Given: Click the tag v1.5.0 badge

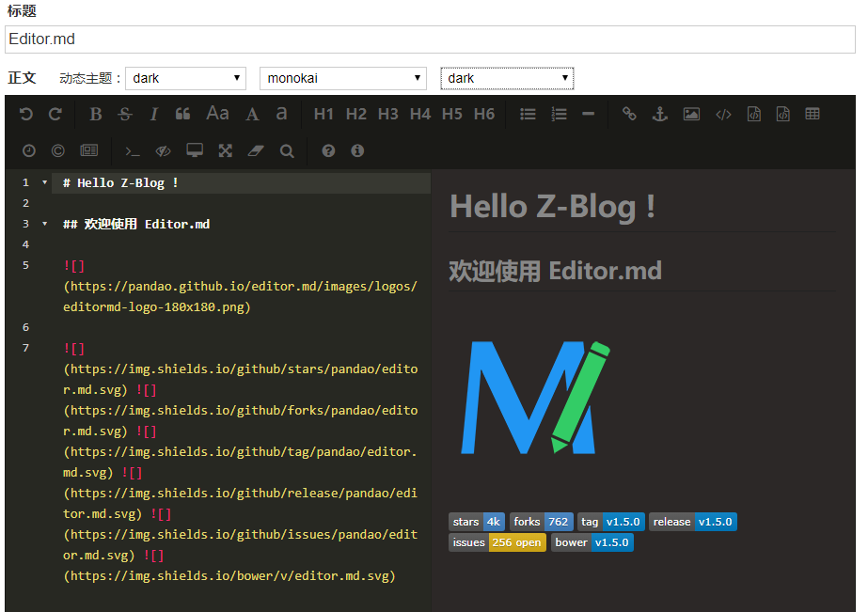Looking at the screenshot, I should pos(611,522).
